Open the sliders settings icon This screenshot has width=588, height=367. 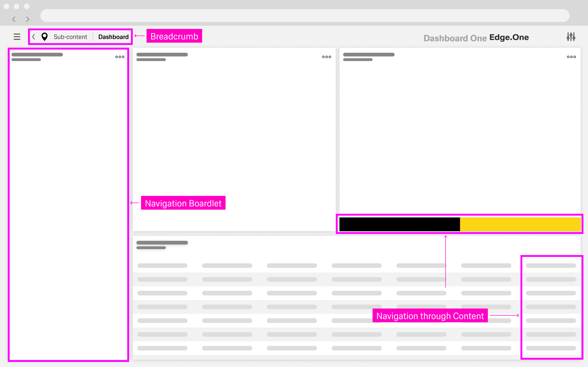571,37
